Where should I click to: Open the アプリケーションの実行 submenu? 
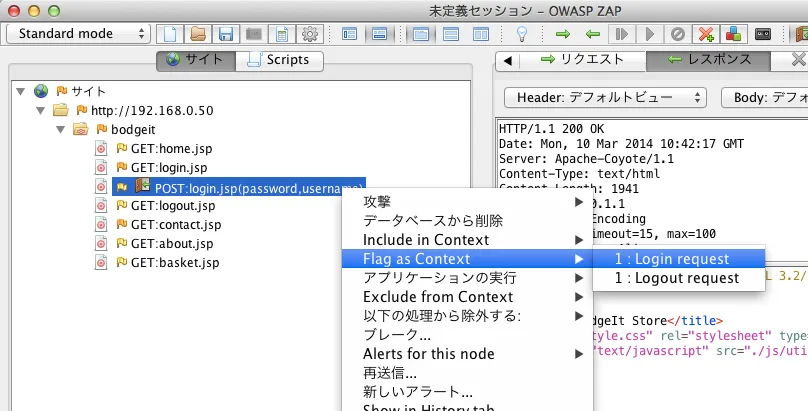click(x=467, y=278)
